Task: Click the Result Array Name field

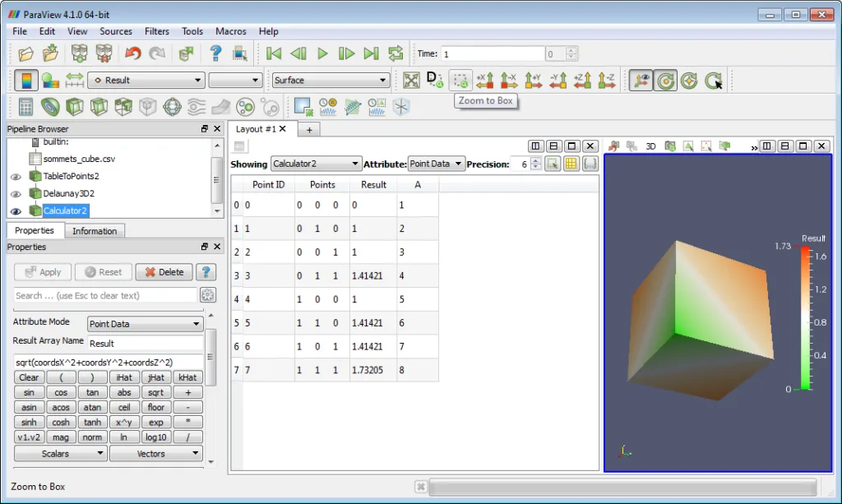Action: coord(145,344)
